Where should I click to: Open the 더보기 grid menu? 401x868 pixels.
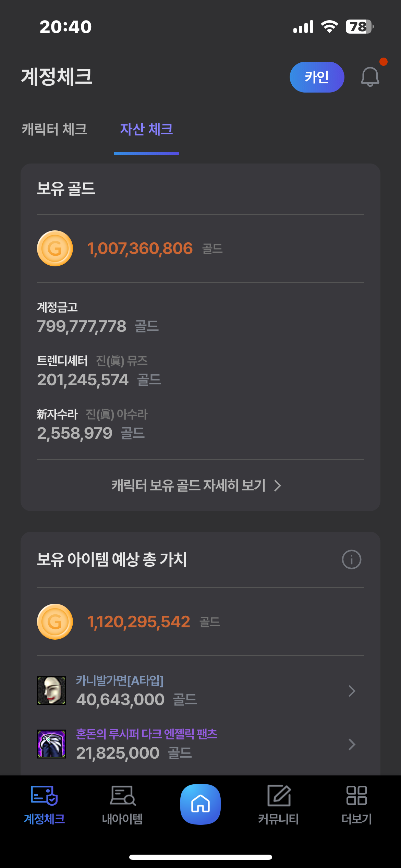coord(356,804)
